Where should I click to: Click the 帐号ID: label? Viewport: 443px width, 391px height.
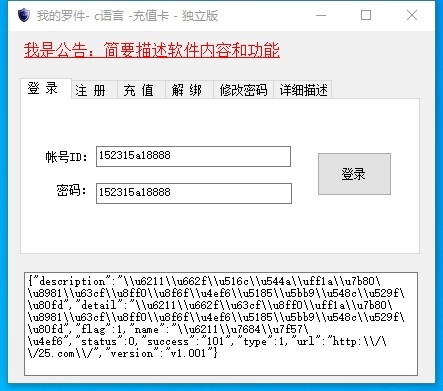point(66,157)
